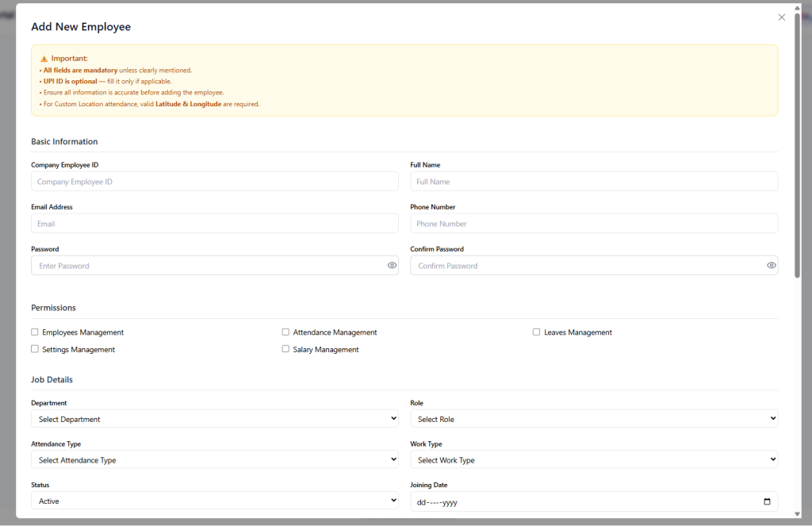Close the Add New Employee dialog
Image resolution: width=812 pixels, height=526 pixels.
[x=781, y=17]
